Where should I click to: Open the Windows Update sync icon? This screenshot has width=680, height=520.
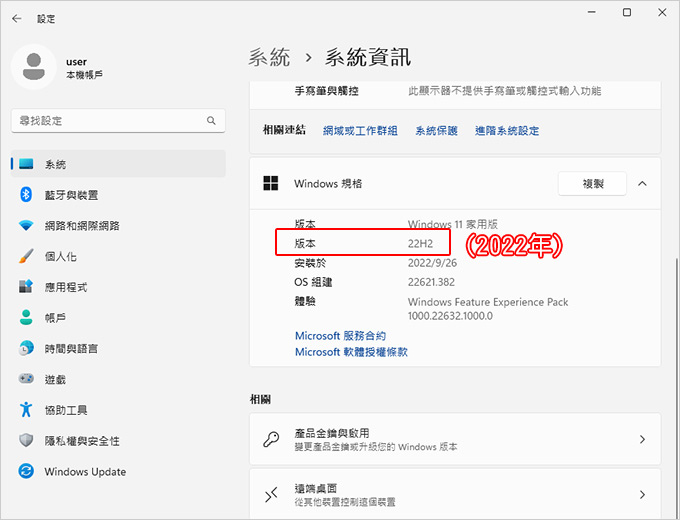26,471
